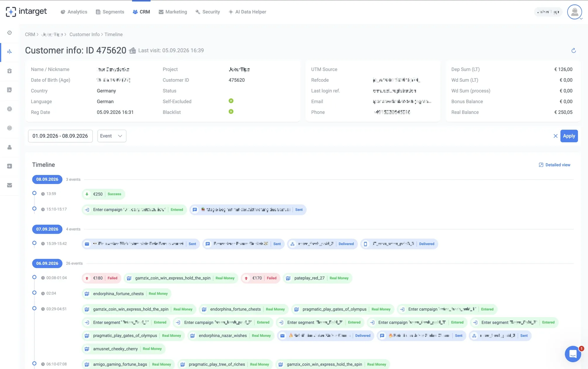The height and width of the screenshot is (369, 588).
Task: Click the pragmatic_play_tree_of_riches event
Action: pos(225,365)
